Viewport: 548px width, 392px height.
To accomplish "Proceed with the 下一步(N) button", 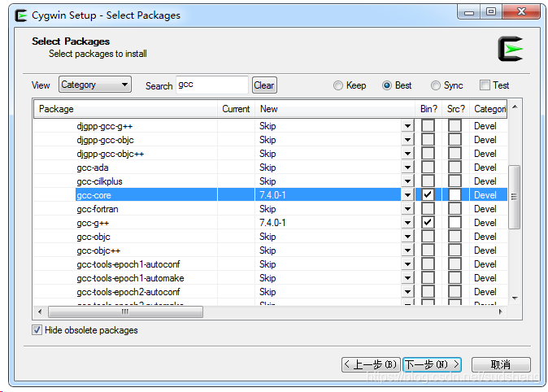I will [432, 364].
